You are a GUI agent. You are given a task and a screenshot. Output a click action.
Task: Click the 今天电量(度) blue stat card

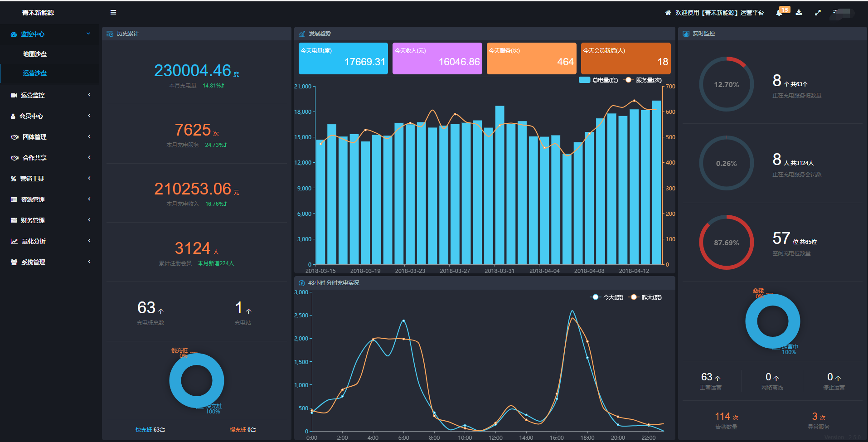(343, 58)
